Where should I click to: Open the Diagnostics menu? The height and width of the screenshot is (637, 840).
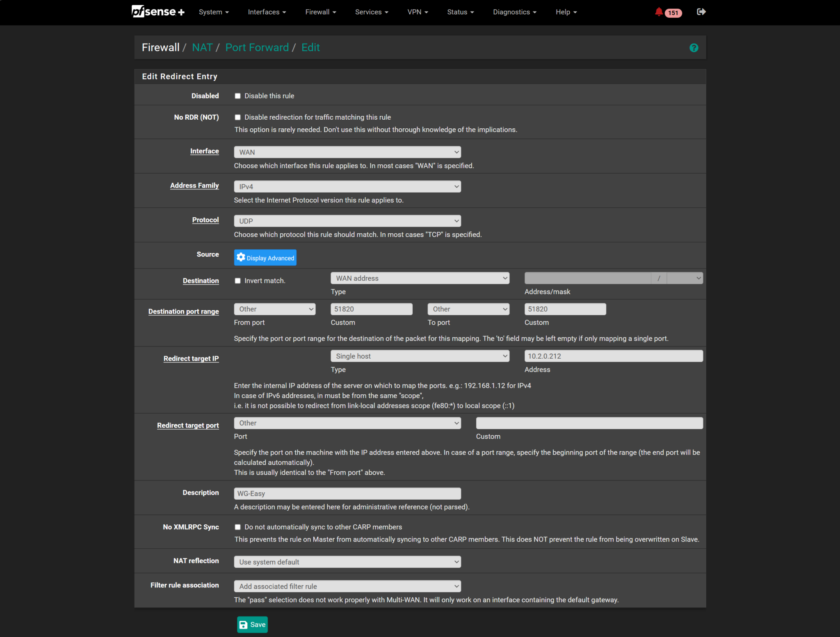[514, 12]
